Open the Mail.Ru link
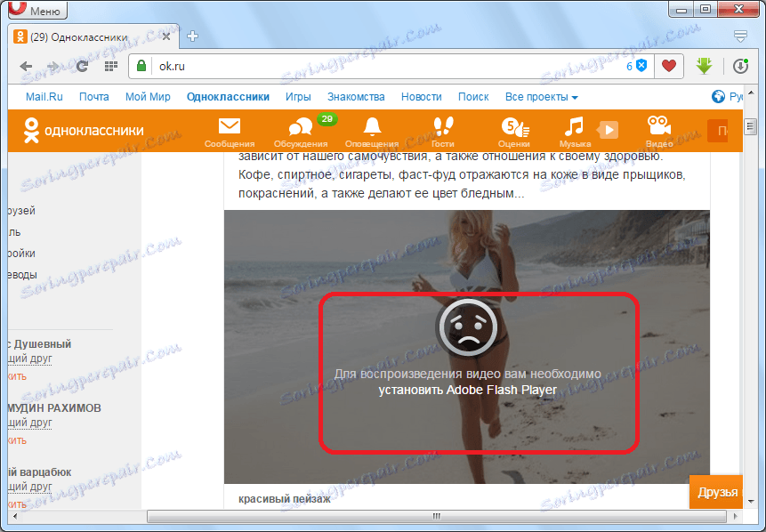 pyautogui.click(x=44, y=97)
